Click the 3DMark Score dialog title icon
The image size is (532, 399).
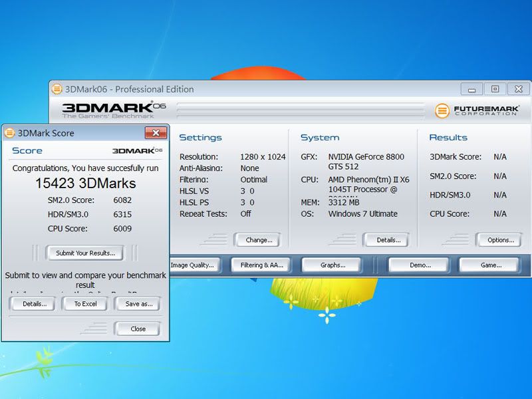9,133
